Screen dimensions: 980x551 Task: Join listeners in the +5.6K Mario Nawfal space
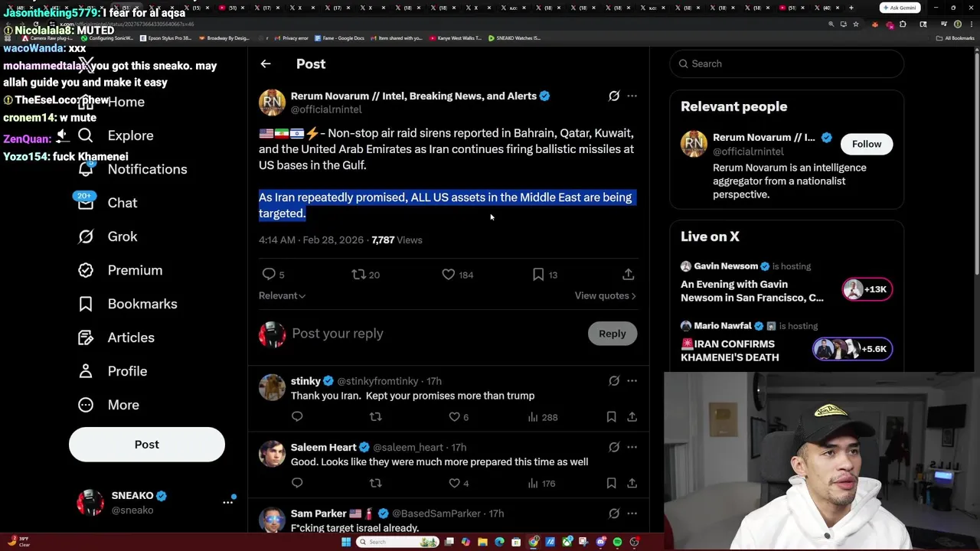[x=852, y=349]
